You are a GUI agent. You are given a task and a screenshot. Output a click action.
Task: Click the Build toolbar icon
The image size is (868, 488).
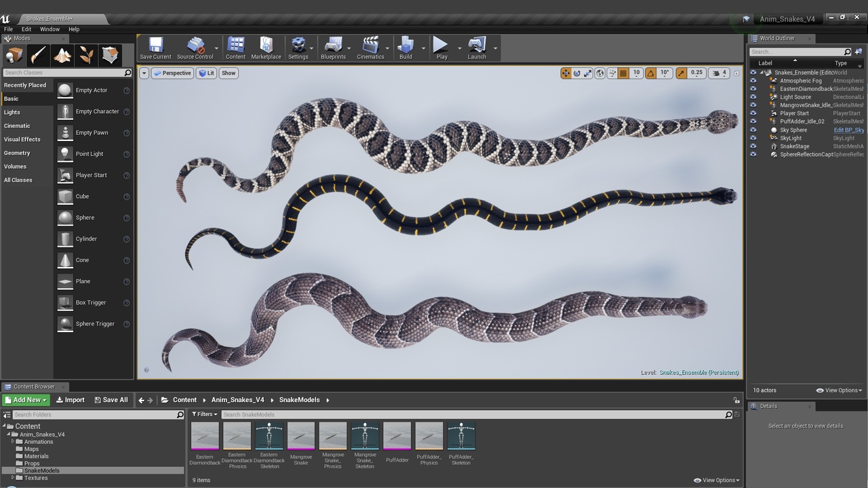(406, 48)
